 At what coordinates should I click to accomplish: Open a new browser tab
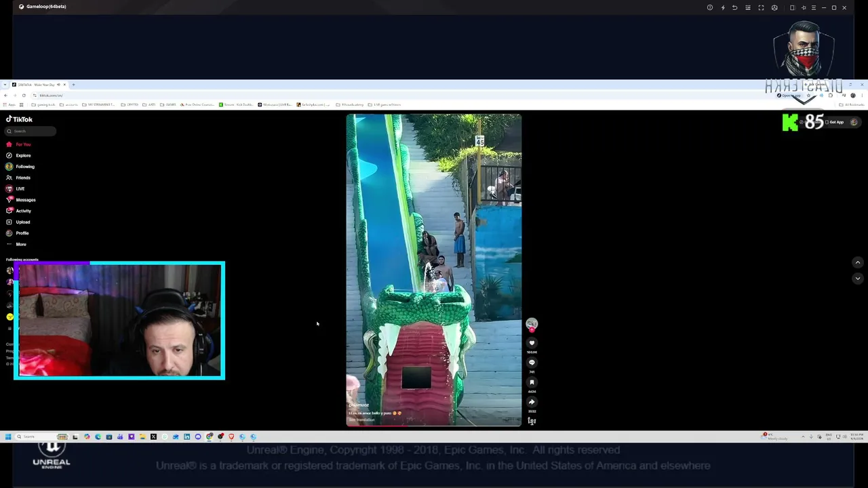click(x=73, y=85)
